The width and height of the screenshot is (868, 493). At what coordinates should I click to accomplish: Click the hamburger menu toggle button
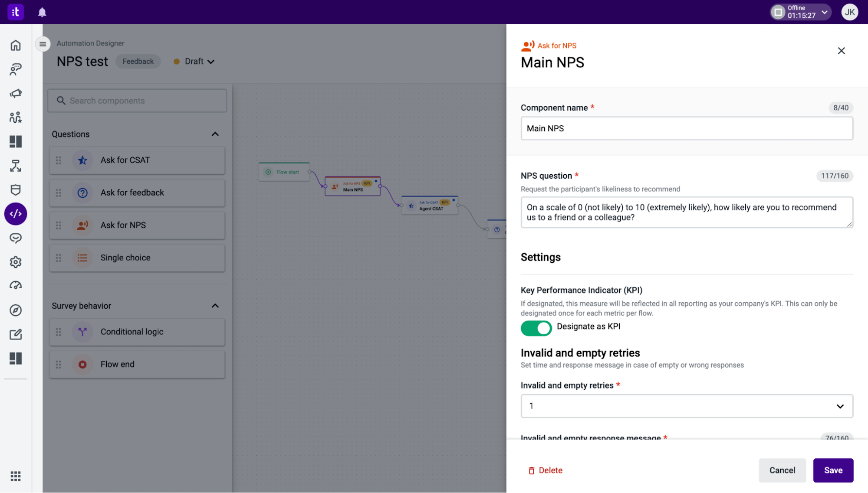43,44
